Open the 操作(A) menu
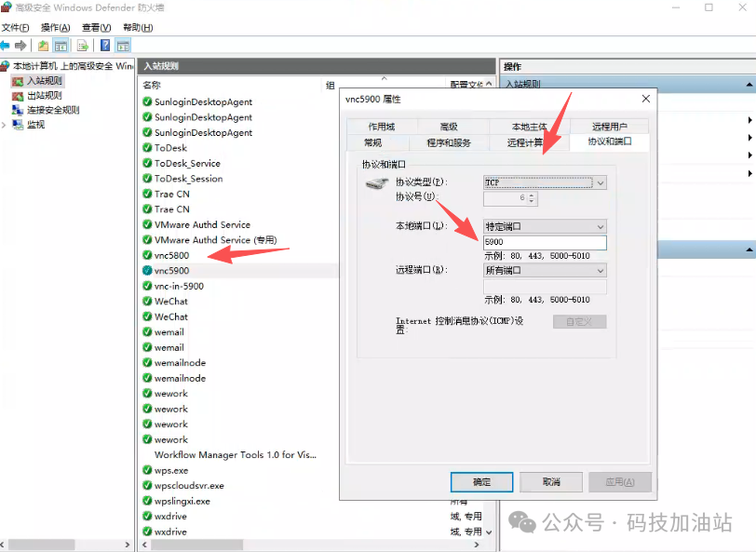The width and height of the screenshot is (756, 552). [56, 28]
